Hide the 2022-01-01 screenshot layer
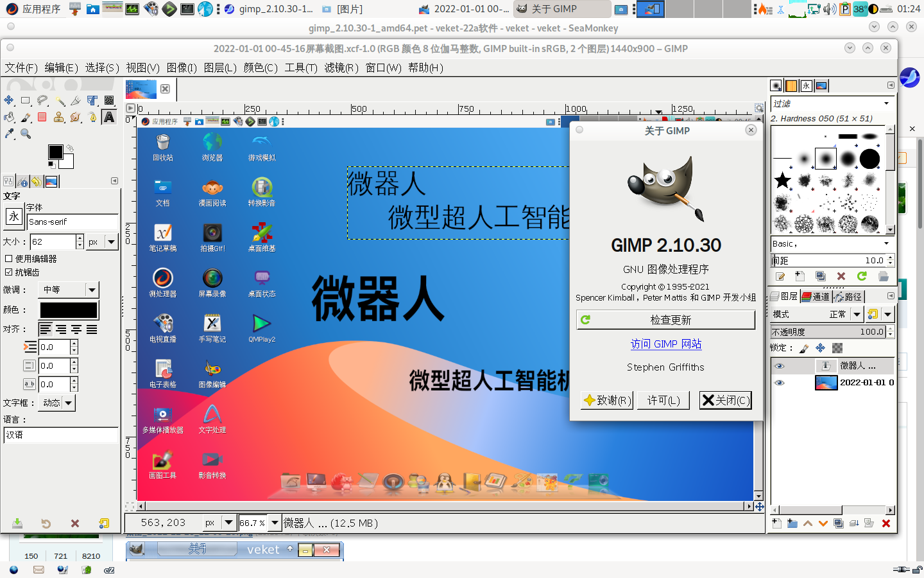 780,383
